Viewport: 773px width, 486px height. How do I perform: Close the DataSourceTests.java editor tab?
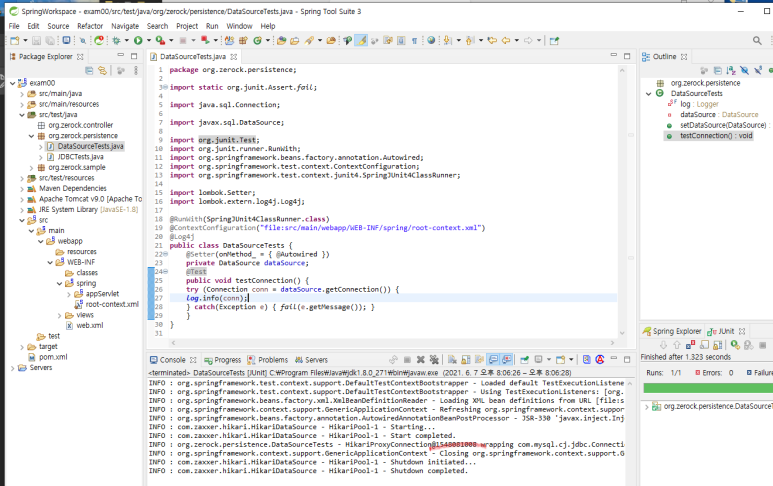click(234, 57)
